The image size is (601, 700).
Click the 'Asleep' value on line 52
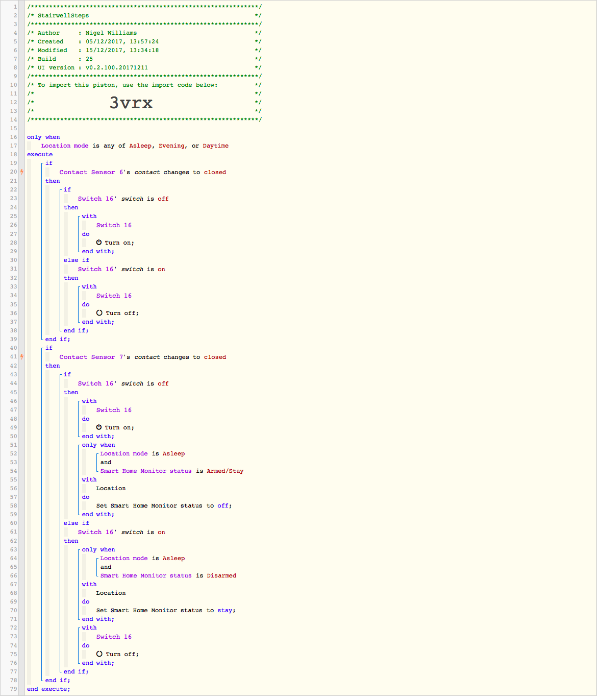173,453
